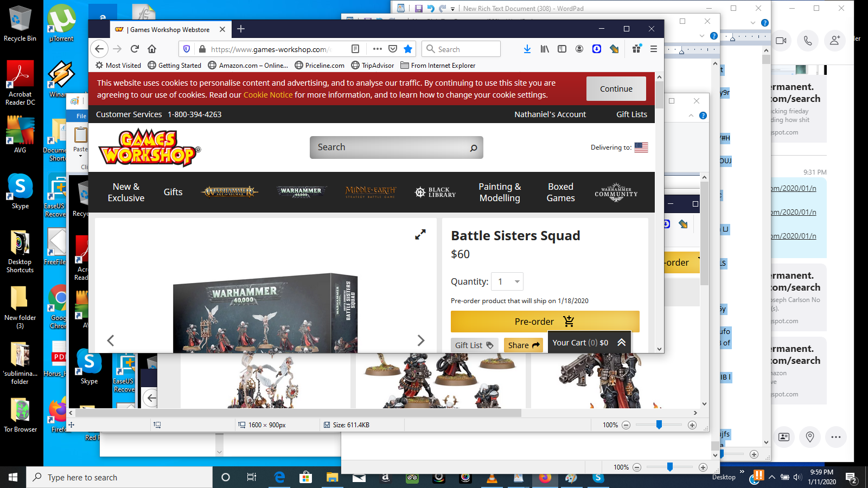Click the magnifier in the site search box
This screenshot has width=868, height=488.
474,147
